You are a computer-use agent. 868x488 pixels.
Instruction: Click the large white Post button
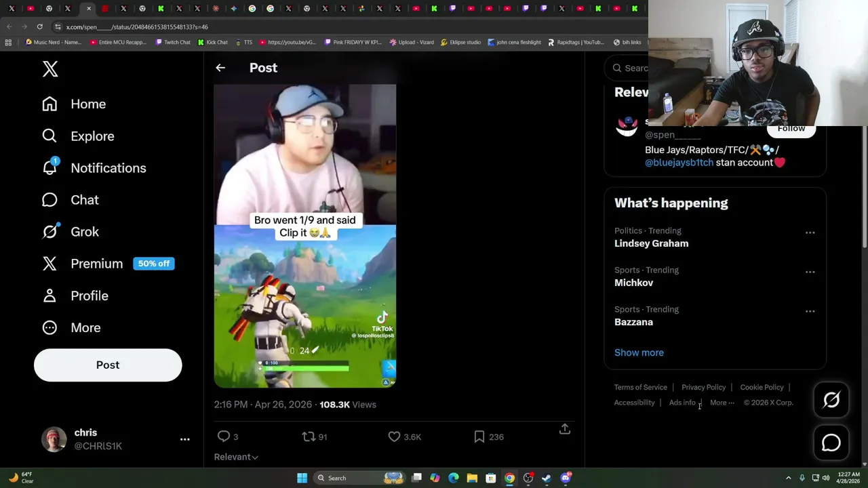(108, 365)
